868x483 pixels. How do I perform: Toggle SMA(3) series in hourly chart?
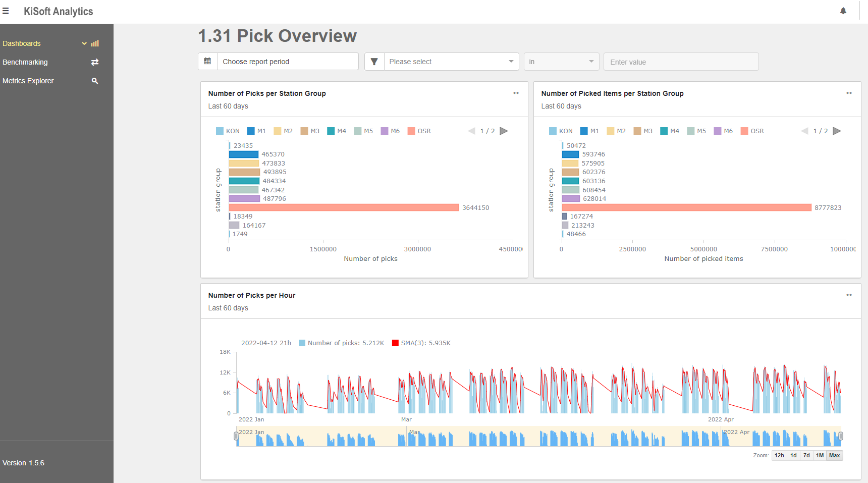pos(421,343)
